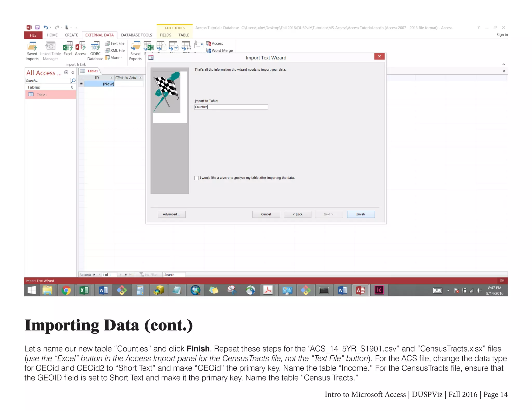Image resolution: width=532 pixels, height=411 pixels.
Task: Open the on-screen keyboard tray icon
Action: tap(438, 290)
